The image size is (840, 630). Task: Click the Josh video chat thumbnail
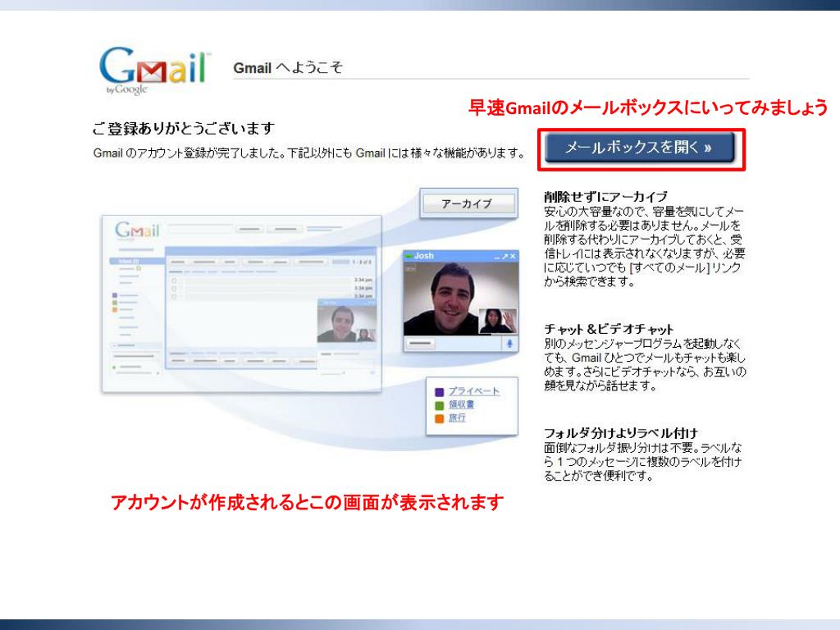(x=461, y=299)
